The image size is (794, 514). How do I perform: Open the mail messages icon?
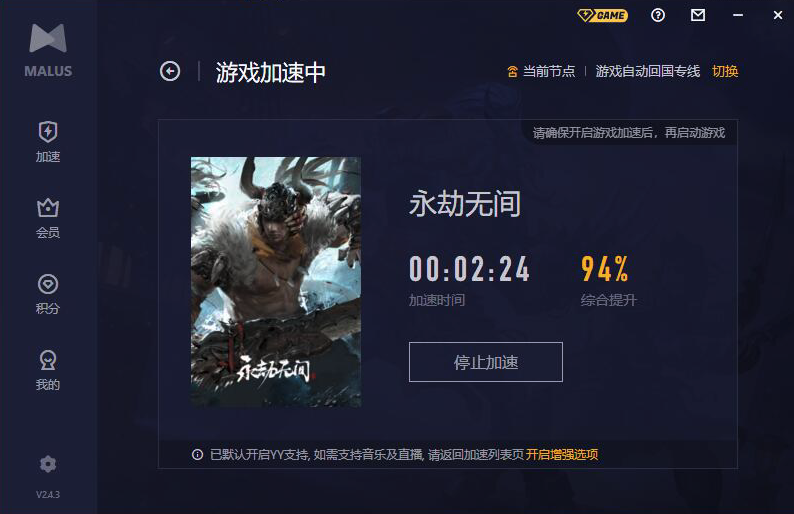tap(698, 15)
